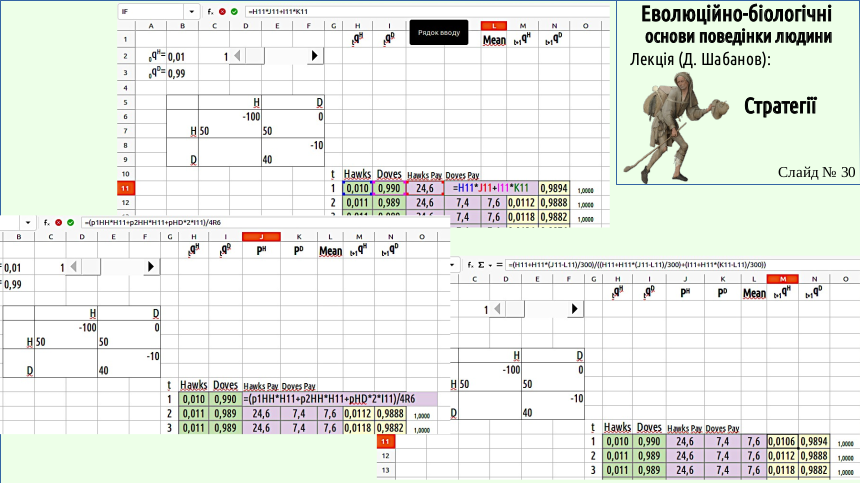Select highlighted column L header in top spreadsheet

tap(494, 25)
